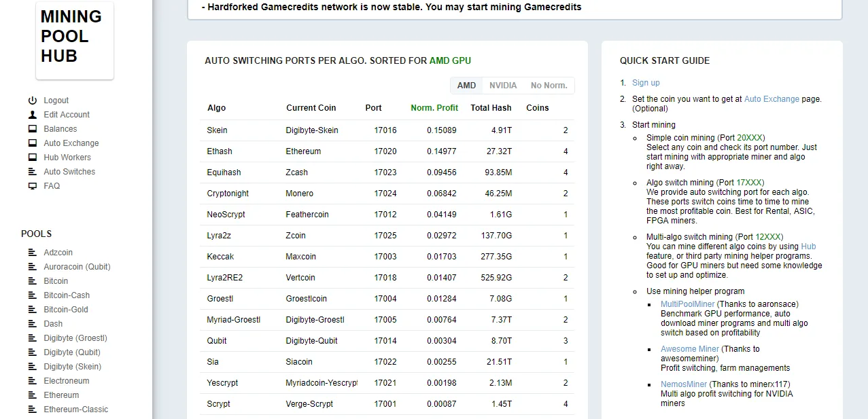Click the list icon beside Digibyte (Groestl)
Screen dimensions: 868x419
32,338
